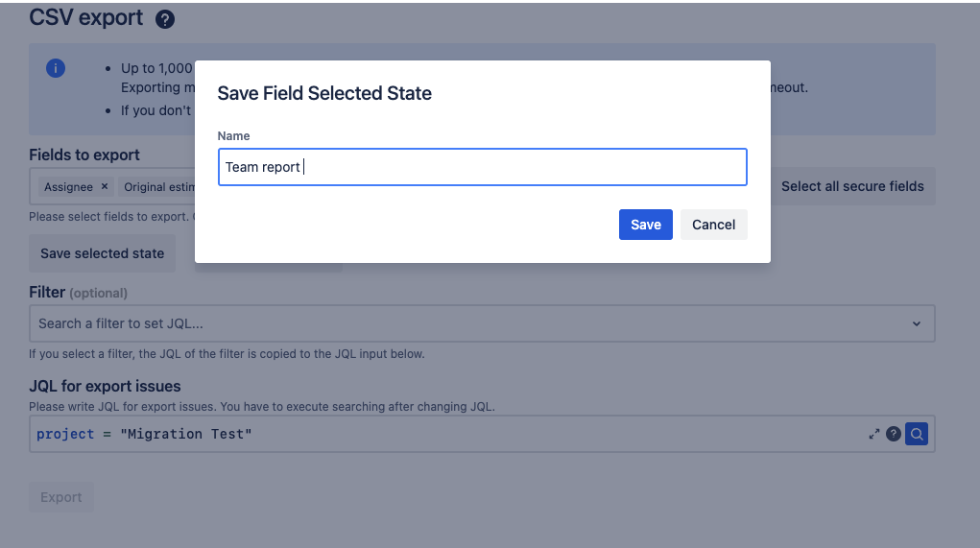Click the Assignee field tag label
Image resolution: width=980 pixels, height=548 pixels.
click(68, 187)
